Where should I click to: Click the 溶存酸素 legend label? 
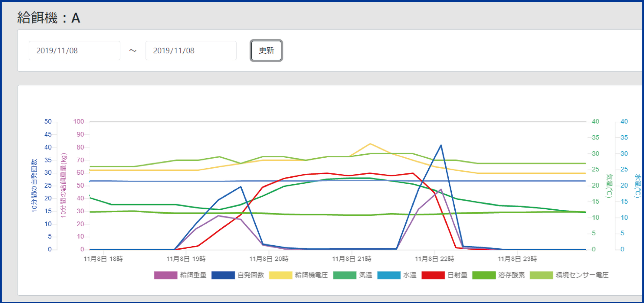(511, 275)
